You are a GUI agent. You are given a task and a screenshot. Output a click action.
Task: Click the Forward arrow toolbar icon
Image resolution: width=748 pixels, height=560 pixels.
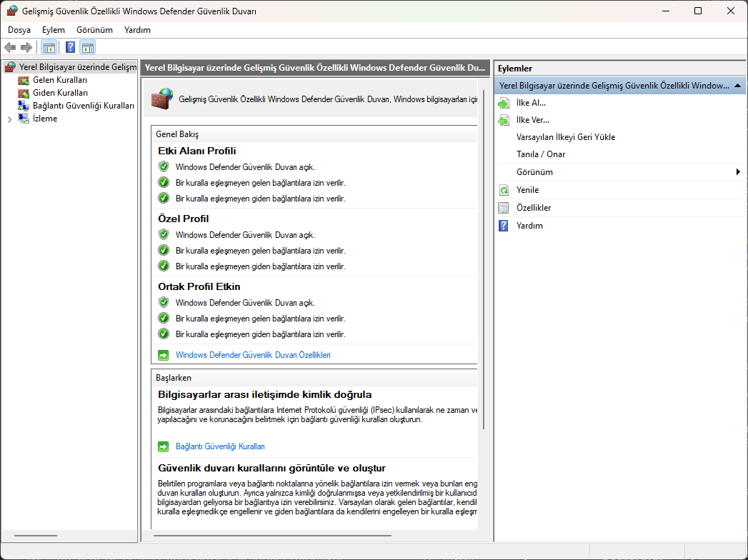tap(26, 47)
